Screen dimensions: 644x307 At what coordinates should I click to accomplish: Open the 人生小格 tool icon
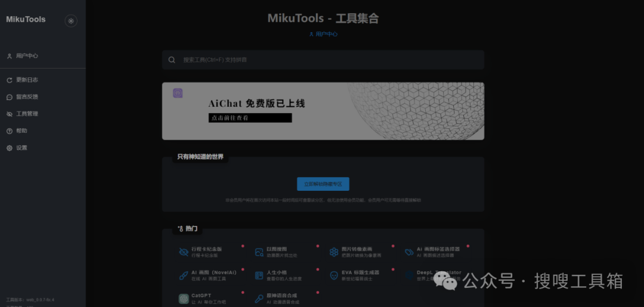(259, 275)
